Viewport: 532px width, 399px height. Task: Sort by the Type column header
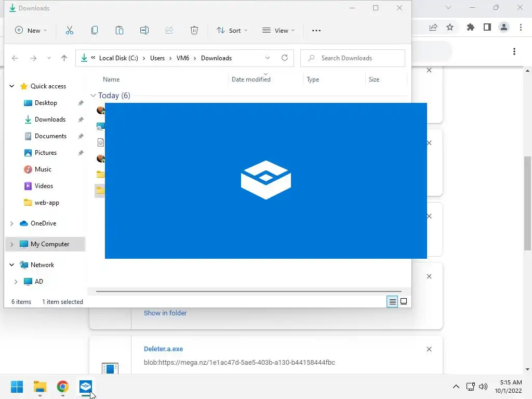point(313,79)
